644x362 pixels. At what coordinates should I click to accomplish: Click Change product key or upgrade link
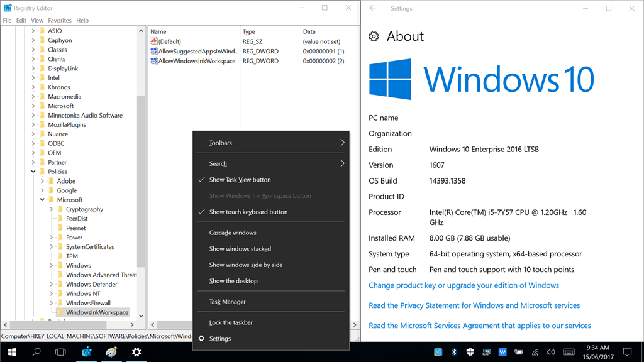point(464,285)
